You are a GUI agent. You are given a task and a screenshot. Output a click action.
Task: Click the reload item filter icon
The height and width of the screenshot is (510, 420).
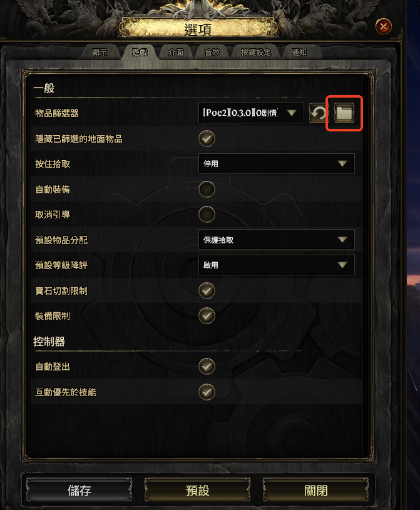pyautogui.click(x=317, y=113)
